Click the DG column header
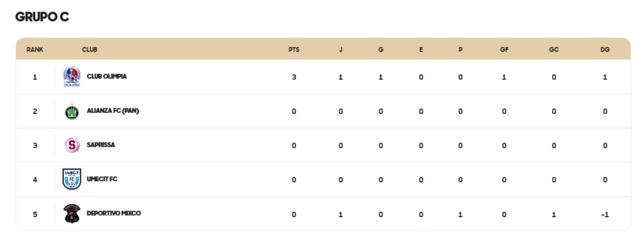 coord(605,50)
